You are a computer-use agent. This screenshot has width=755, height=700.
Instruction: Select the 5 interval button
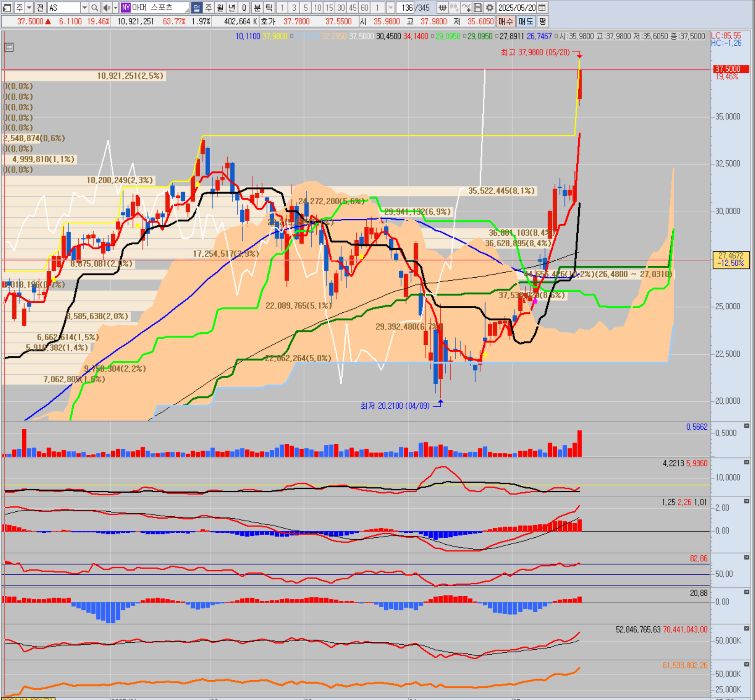pos(306,7)
